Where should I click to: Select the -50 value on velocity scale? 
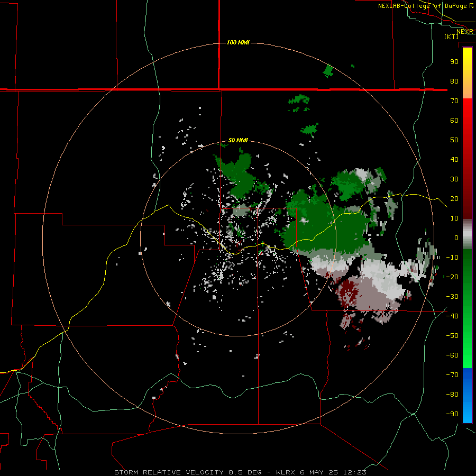tap(452, 336)
